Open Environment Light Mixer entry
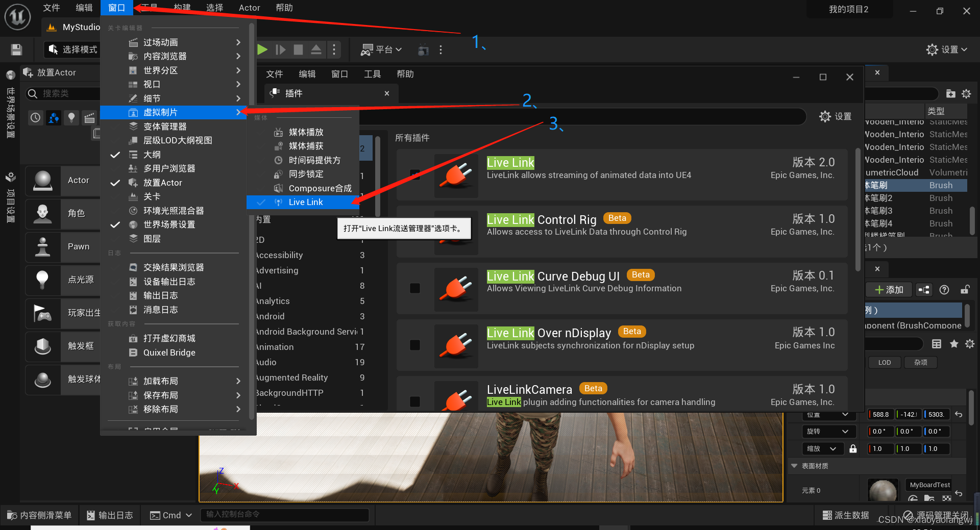 (x=174, y=211)
